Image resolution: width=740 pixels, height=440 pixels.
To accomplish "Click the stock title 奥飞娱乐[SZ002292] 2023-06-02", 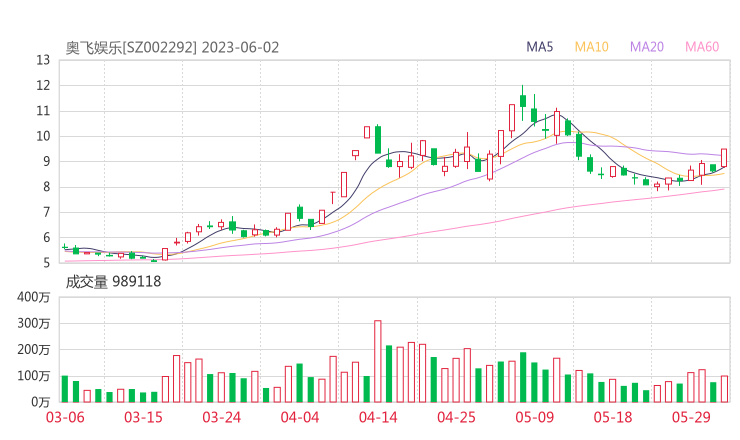I will point(172,48).
